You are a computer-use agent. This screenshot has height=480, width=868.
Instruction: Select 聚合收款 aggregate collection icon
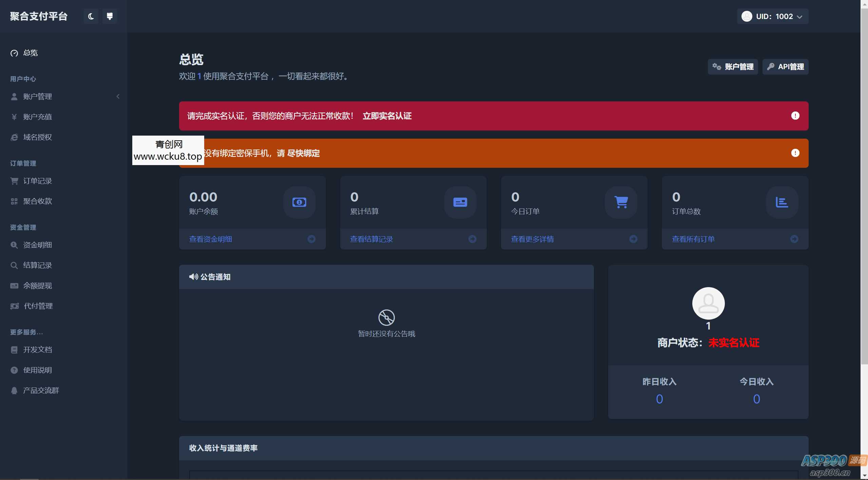[14, 201]
